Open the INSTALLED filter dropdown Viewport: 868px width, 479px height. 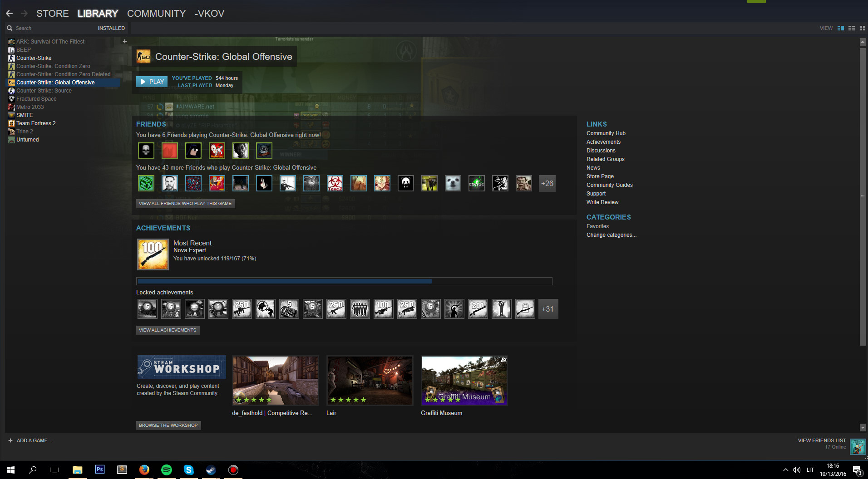pos(111,28)
